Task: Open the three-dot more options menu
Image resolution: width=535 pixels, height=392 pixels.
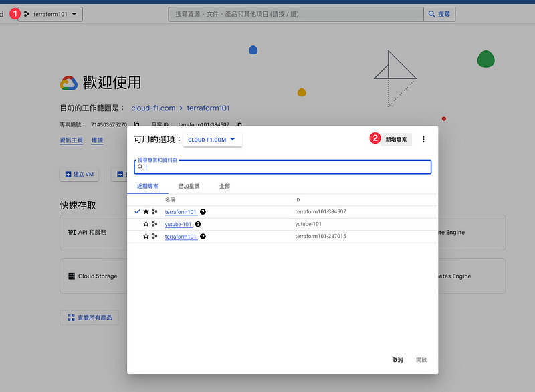Action: 423,140
